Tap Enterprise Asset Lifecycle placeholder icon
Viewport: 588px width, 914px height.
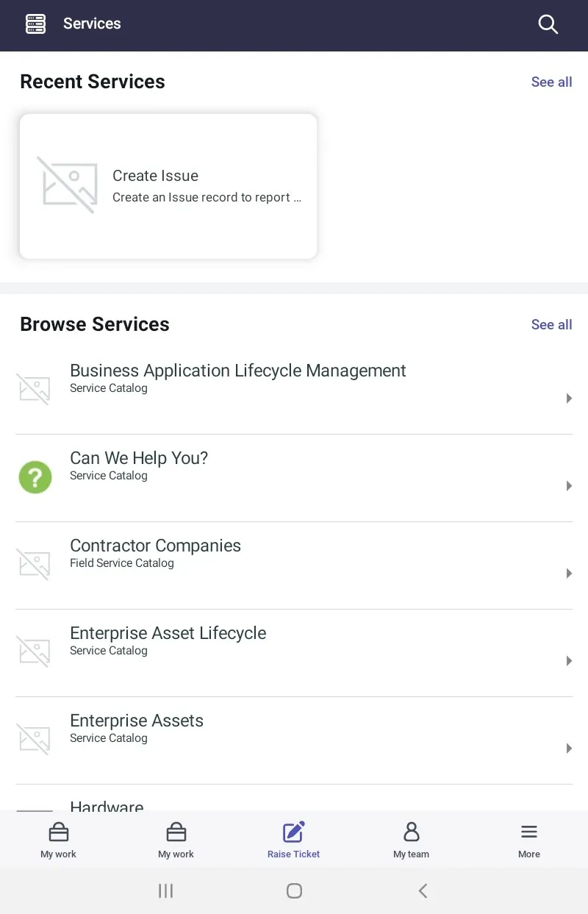(x=34, y=652)
